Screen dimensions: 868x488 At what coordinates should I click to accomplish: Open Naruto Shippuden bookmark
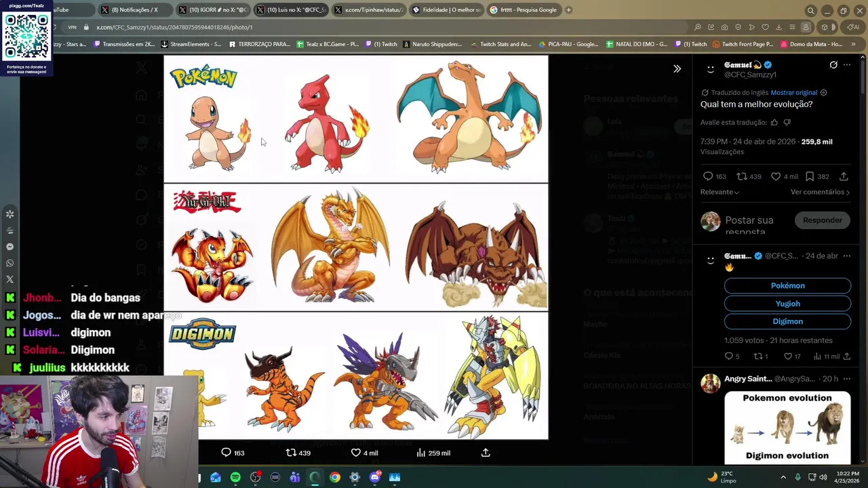tap(433, 44)
